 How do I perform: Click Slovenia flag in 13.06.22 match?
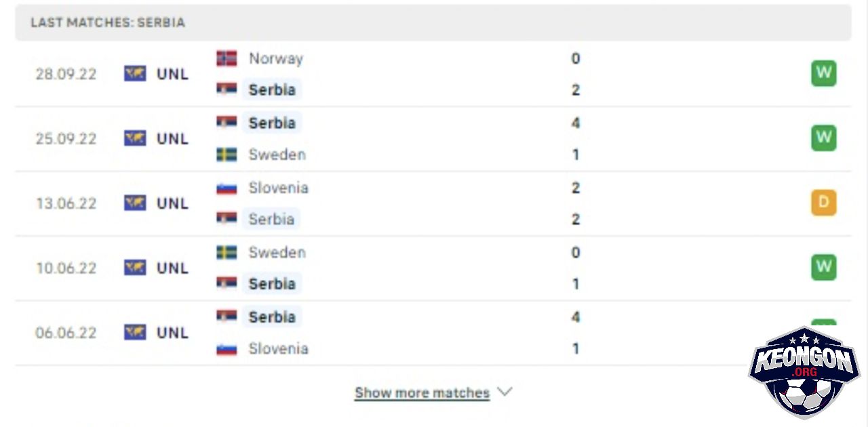pos(226,188)
